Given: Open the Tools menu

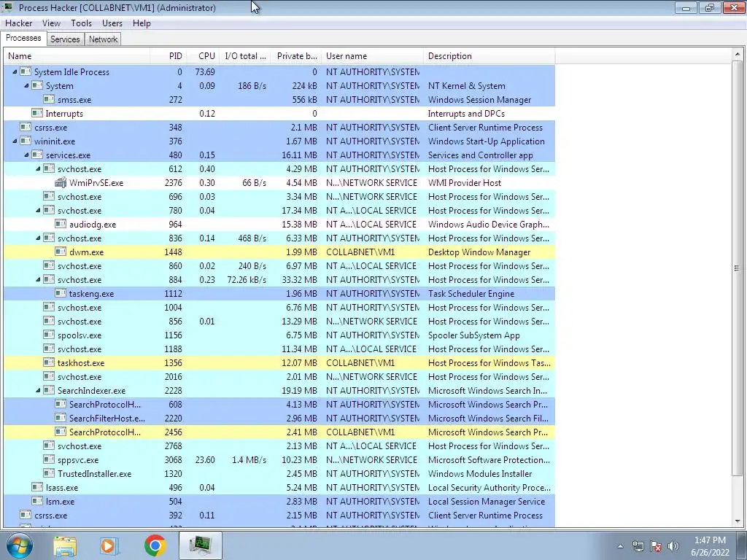Looking at the screenshot, I should coord(81,23).
